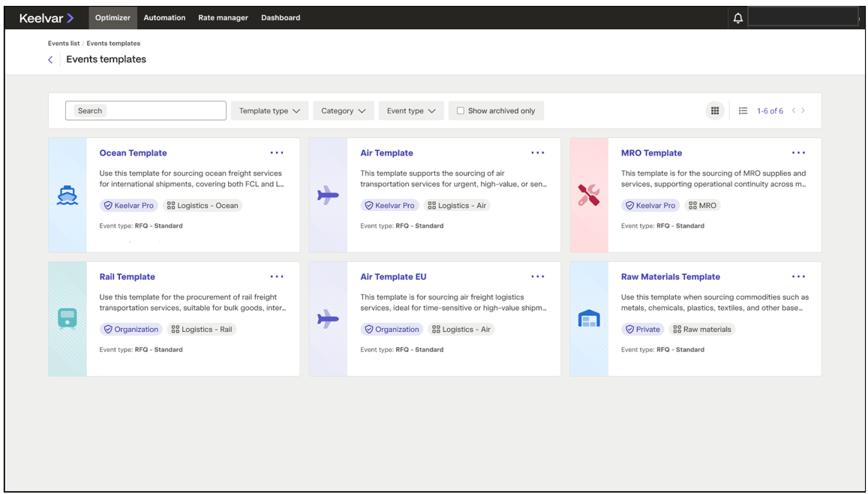Toggle Show archived only checkbox

(x=460, y=111)
